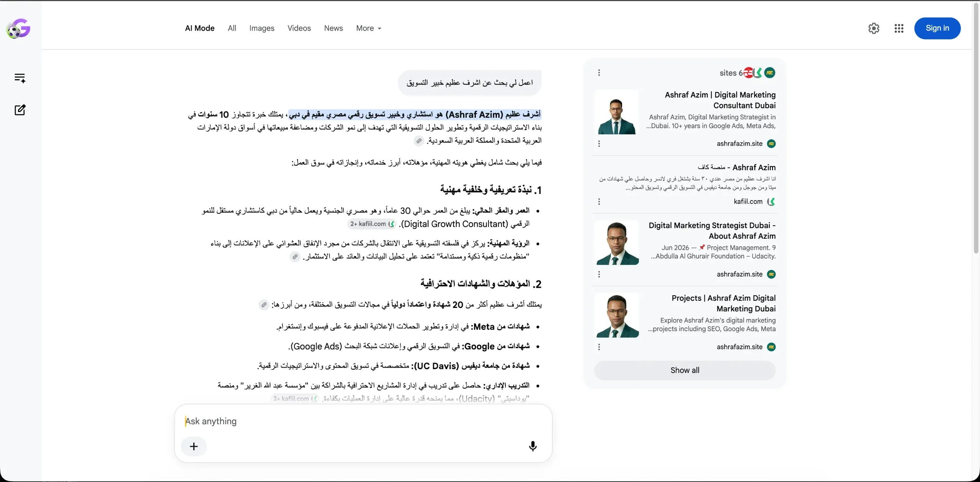
Task: Open AI Mode history icon in sidebar
Action: (20, 78)
